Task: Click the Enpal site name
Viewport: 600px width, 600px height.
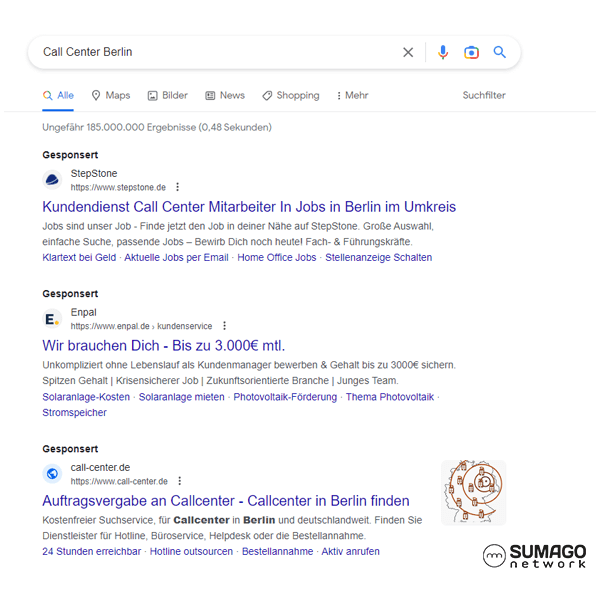Action: [x=83, y=312]
